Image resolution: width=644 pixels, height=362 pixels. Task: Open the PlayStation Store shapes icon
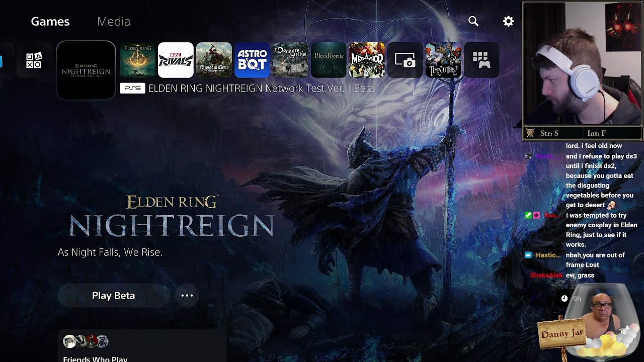34,60
